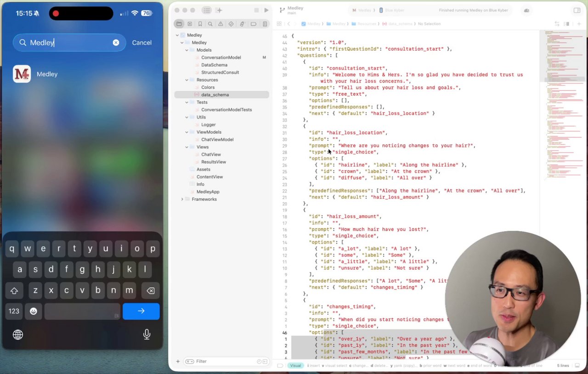Open the Find navigator magnifier icon

[x=210, y=24]
